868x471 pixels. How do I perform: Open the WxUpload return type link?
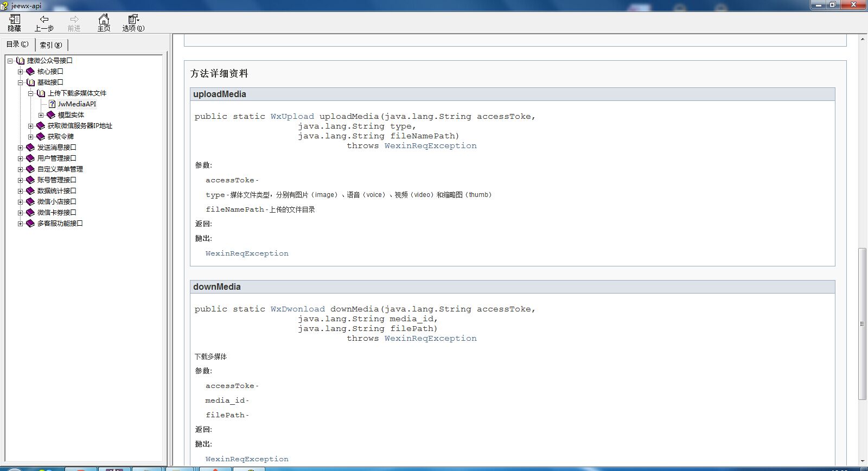click(292, 117)
